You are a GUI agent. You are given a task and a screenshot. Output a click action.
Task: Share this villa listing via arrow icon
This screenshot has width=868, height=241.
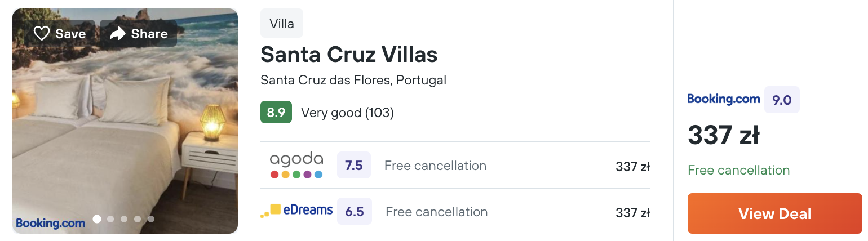pyautogui.click(x=139, y=34)
